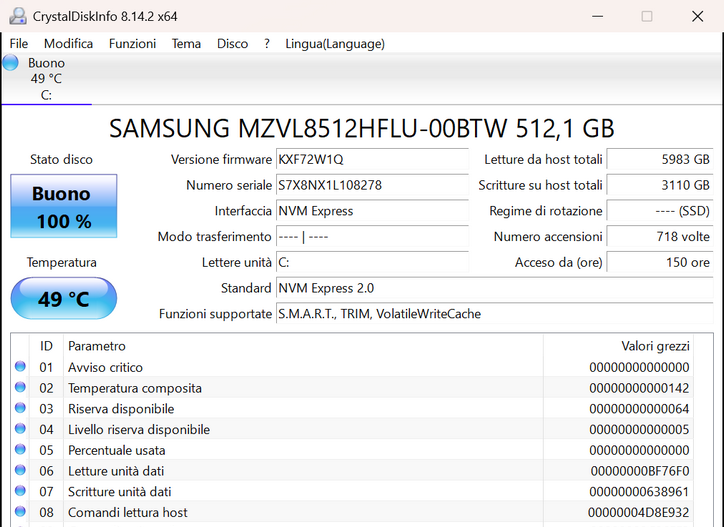Click the 150 ore power-on hours value

pos(660,263)
